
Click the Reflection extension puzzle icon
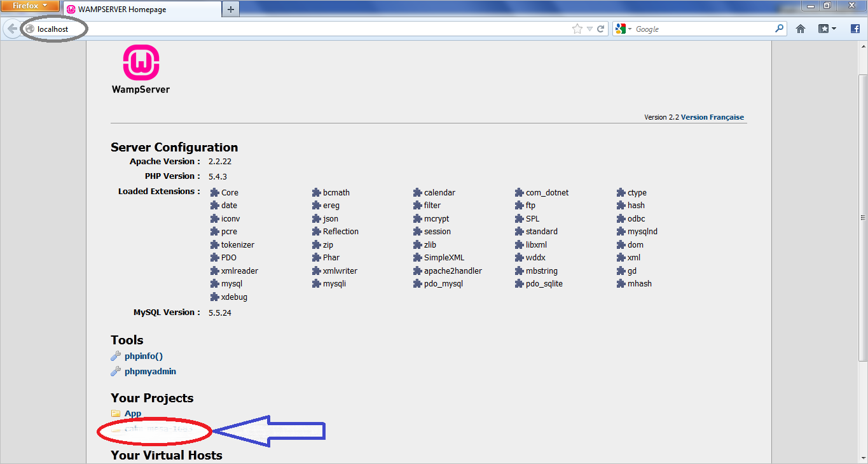tap(317, 231)
